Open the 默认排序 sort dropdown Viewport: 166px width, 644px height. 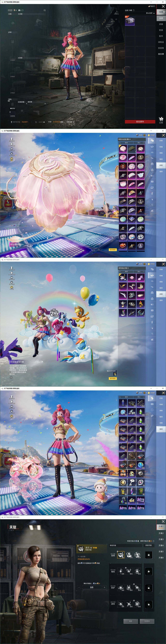(150, 13)
